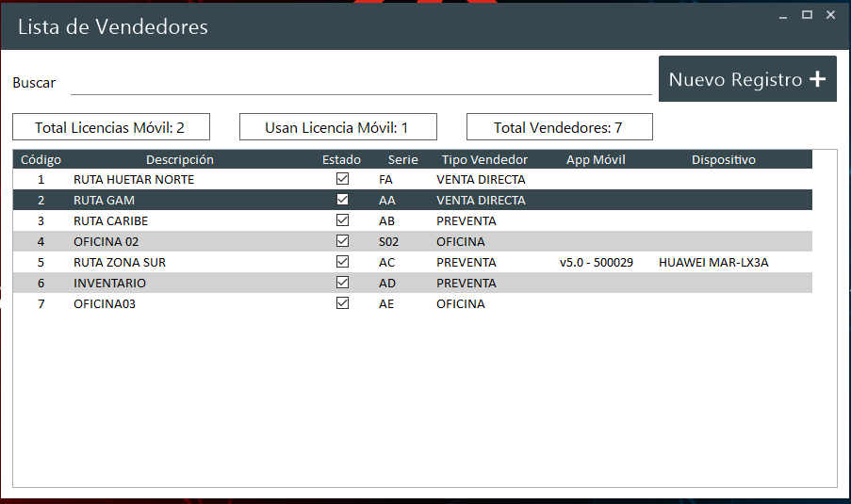Toggle Estado checkbox for INVENTARIO row
Screen dimensions: 851x504
pos(342,283)
